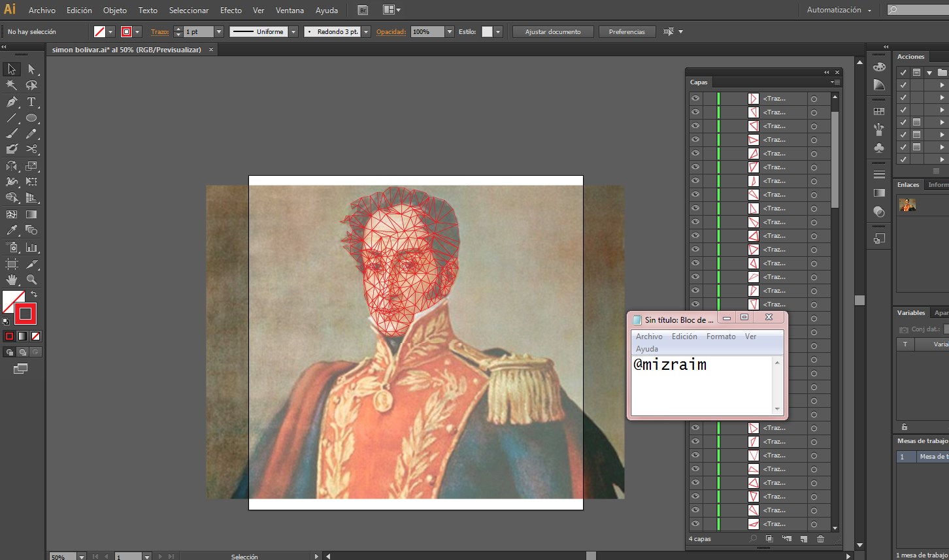This screenshot has width=949, height=560.
Task: Hide the bottom <Traz...> layer via eye icon
Action: (x=695, y=523)
